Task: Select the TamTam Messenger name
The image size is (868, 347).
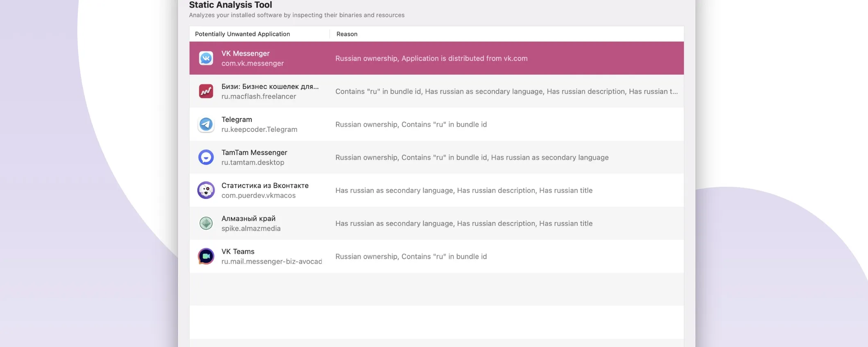Action: tap(254, 152)
